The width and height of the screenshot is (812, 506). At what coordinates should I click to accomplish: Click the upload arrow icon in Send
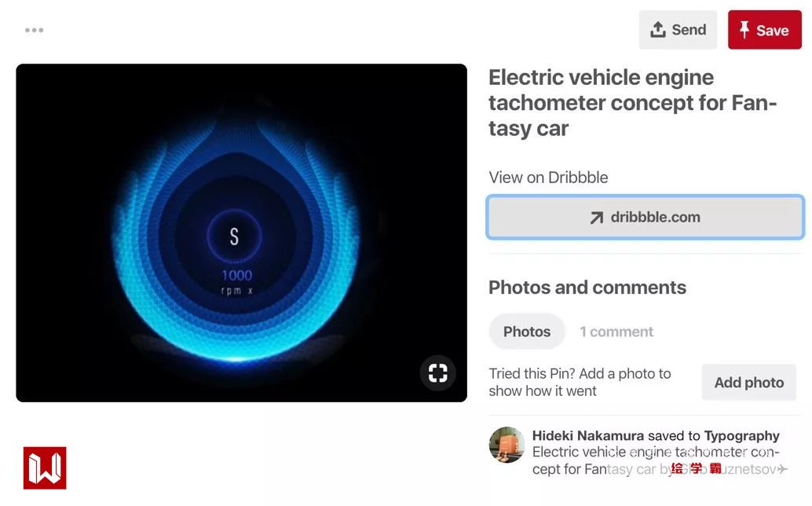click(657, 30)
